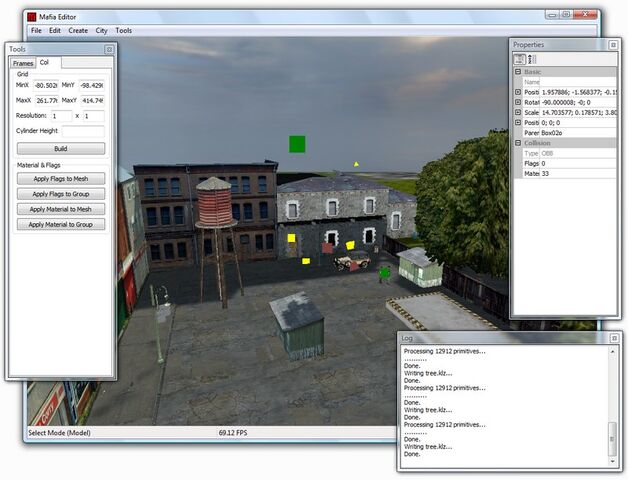
Task: Sort properties alphabetically with A-Z icon
Action: coord(532,59)
